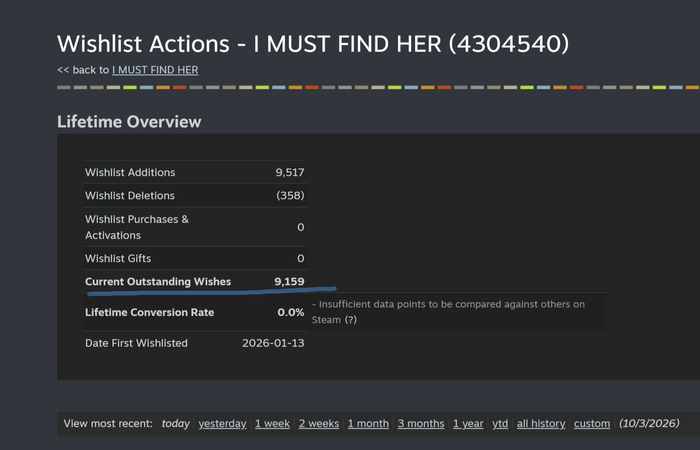Show all history data
This screenshot has height=450, width=700.
coord(541,424)
